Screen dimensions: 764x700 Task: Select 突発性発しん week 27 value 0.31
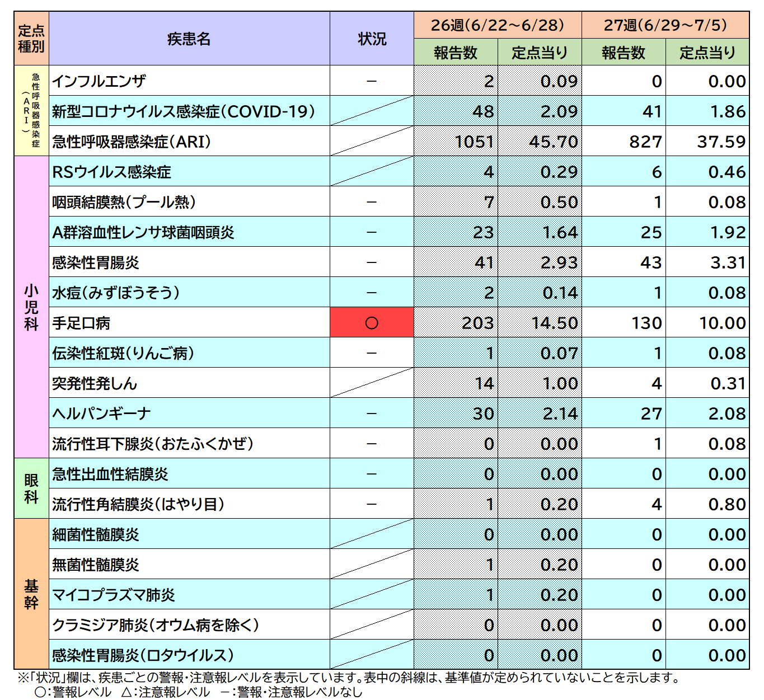[728, 383]
